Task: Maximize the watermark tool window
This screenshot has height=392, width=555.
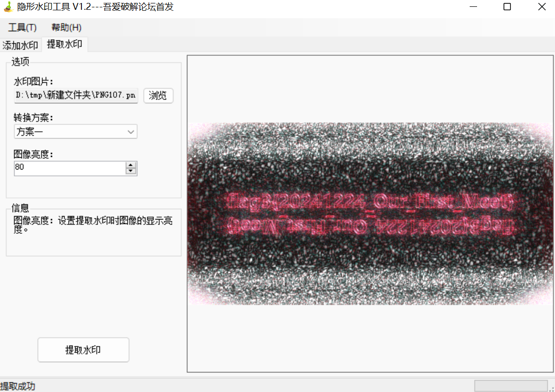Action: point(507,7)
